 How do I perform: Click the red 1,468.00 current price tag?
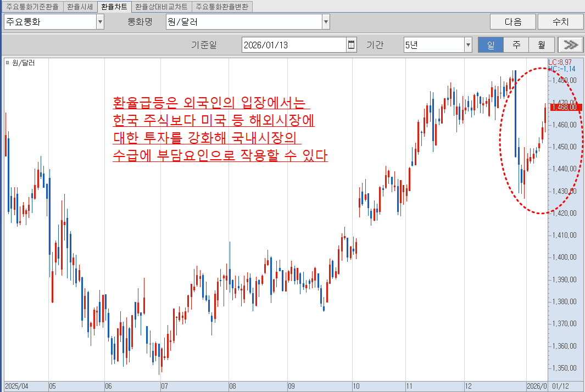click(x=565, y=107)
